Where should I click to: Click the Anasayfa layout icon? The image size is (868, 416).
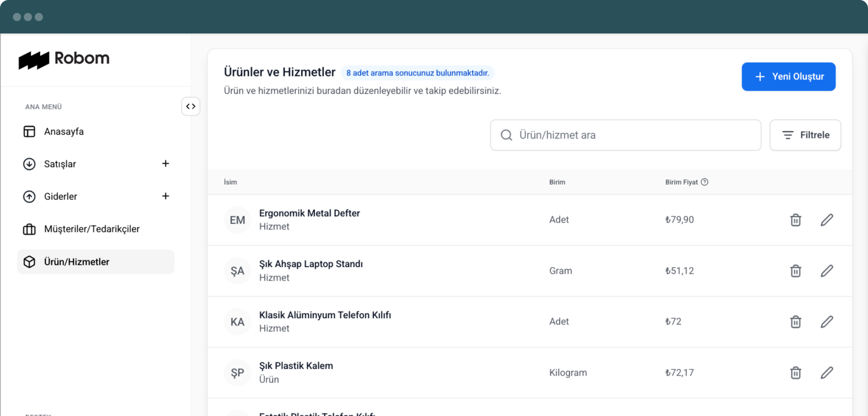(x=29, y=132)
